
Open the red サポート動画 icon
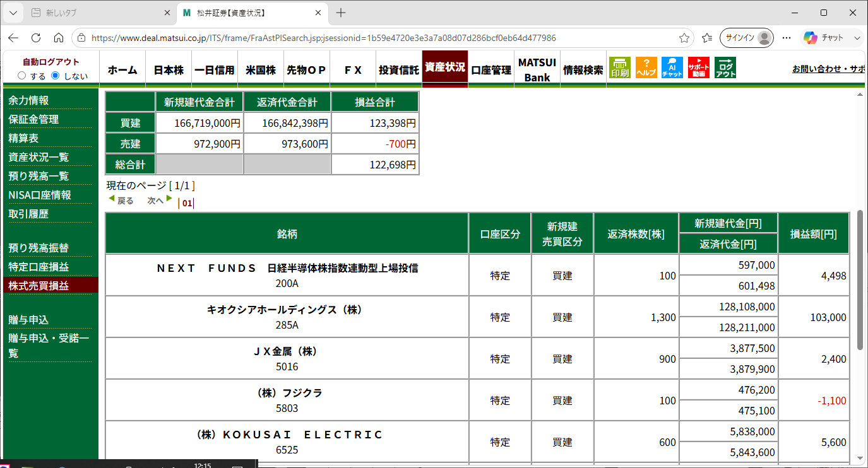pyautogui.click(x=699, y=67)
